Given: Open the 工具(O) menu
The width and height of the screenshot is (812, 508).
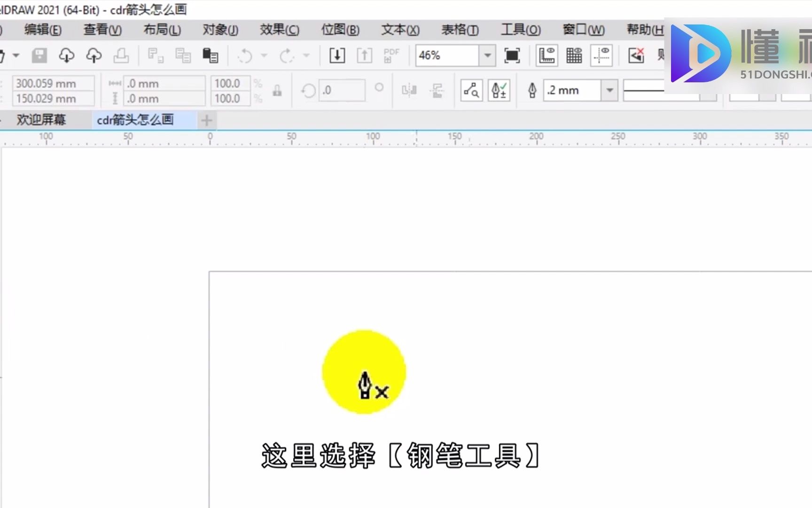Looking at the screenshot, I should [521, 30].
